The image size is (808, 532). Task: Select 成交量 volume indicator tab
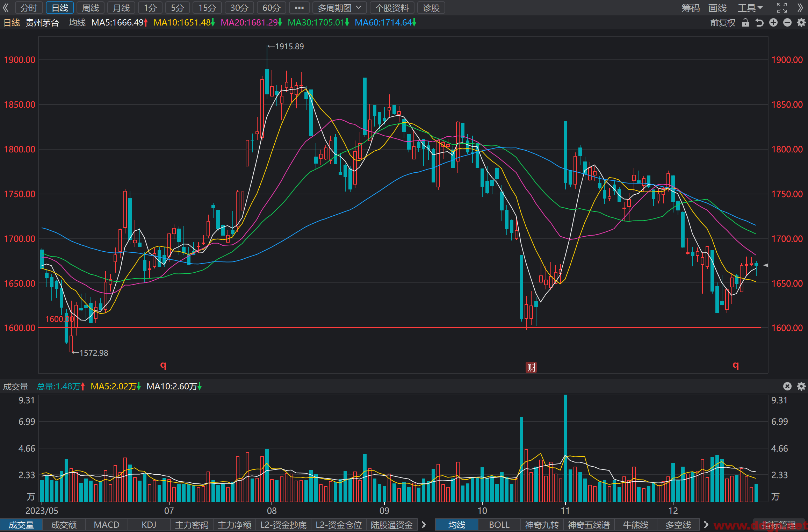point(21,525)
